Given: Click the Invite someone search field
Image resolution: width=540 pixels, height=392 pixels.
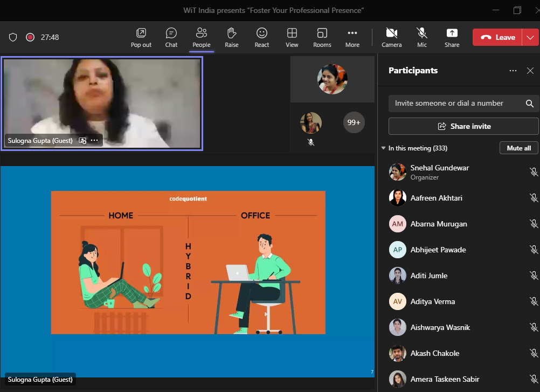Looking at the screenshot, I should click(455, 104).
